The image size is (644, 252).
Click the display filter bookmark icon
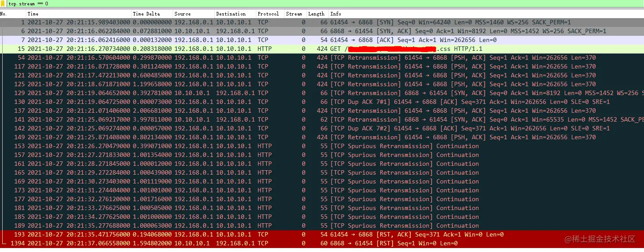coord(3,4)
